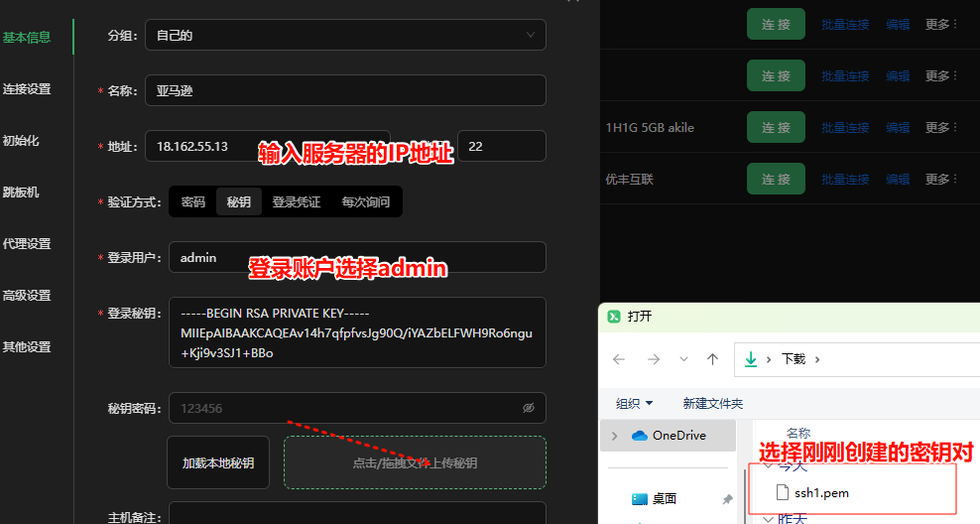Click the 加载本地秘钥 button
Screen dimensions: 980x524
[218, 463]
